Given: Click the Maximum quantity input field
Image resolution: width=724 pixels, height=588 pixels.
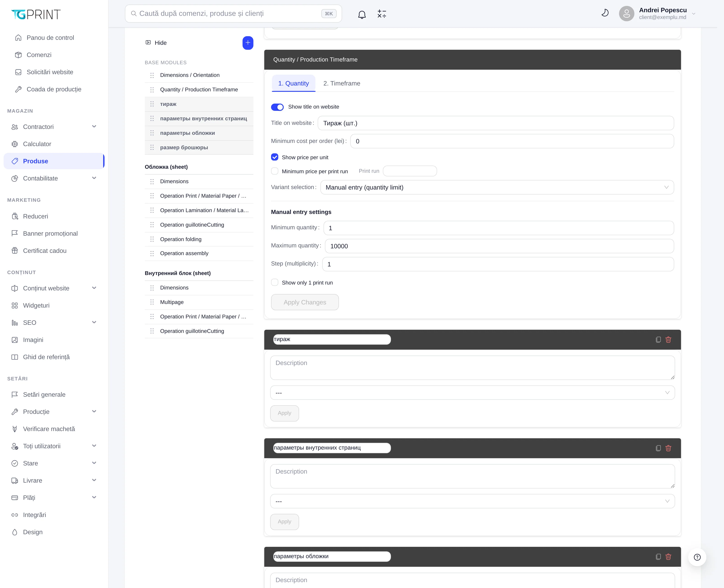Looking at the screenshot, I should [499, 246].
